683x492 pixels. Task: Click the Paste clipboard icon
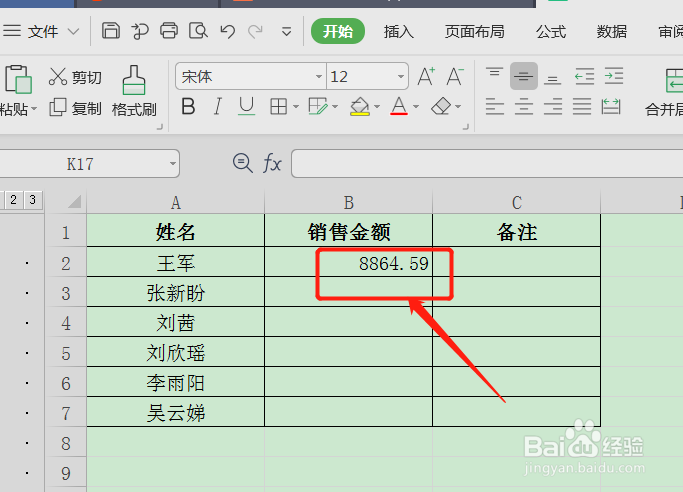click(18, 79)
